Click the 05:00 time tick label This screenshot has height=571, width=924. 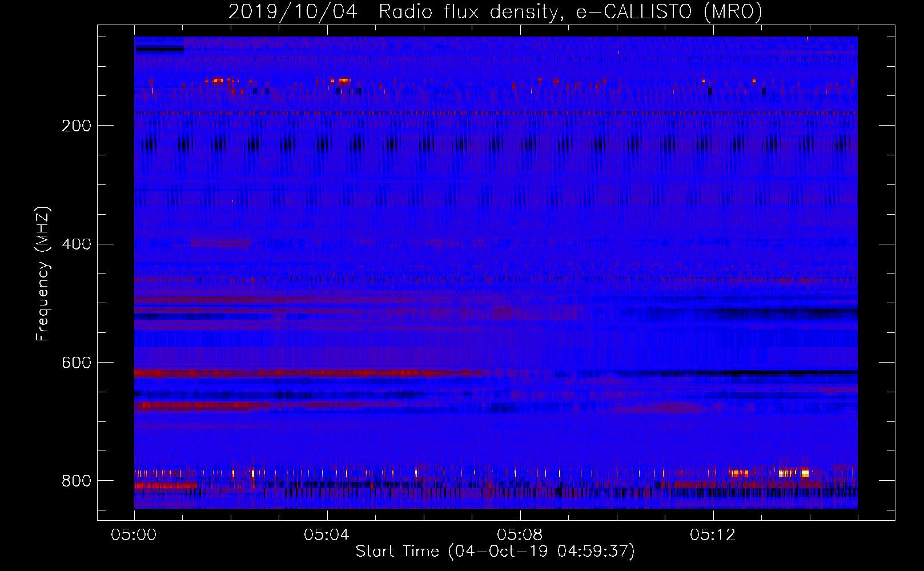tap(134, 534)
